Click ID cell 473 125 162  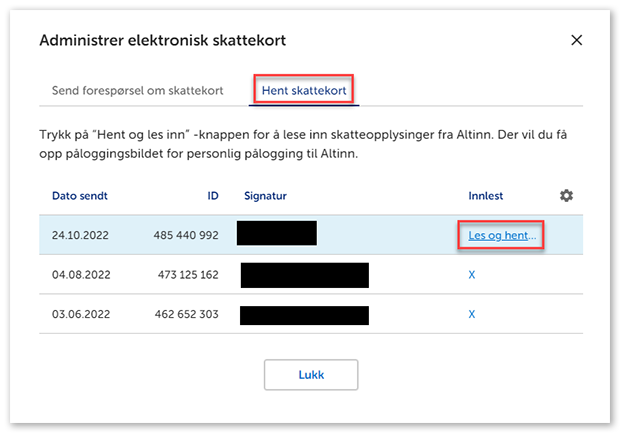pyautogui.click(x=186, y=274)
